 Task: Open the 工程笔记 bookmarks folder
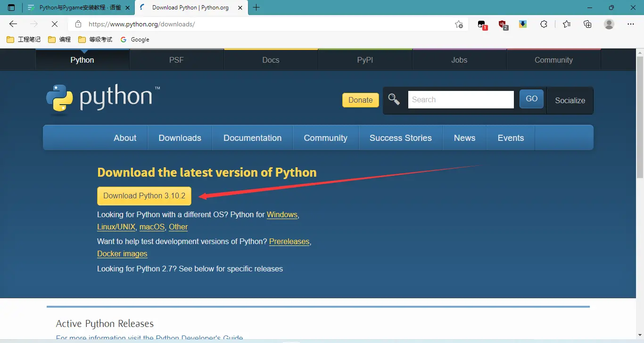click(23, 40)
